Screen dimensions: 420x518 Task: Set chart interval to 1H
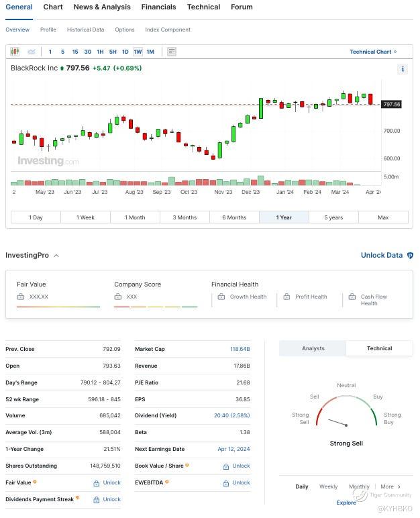tap(100, 52)
